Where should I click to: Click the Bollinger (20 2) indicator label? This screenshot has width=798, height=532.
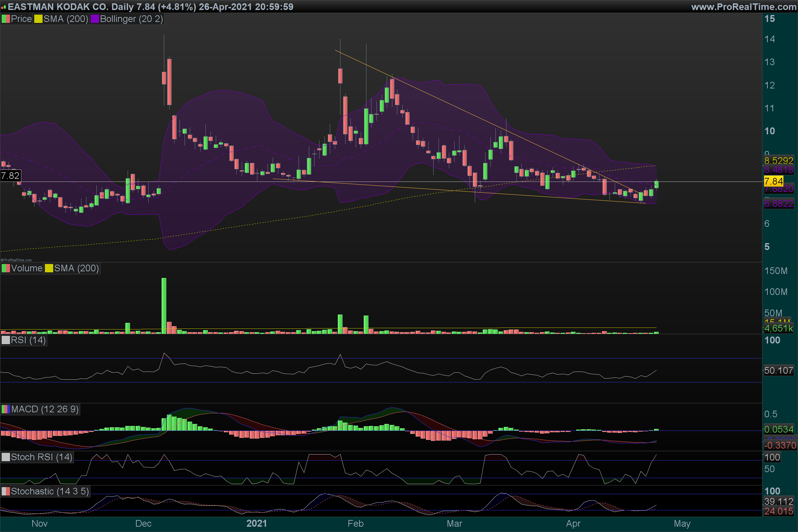131,19
